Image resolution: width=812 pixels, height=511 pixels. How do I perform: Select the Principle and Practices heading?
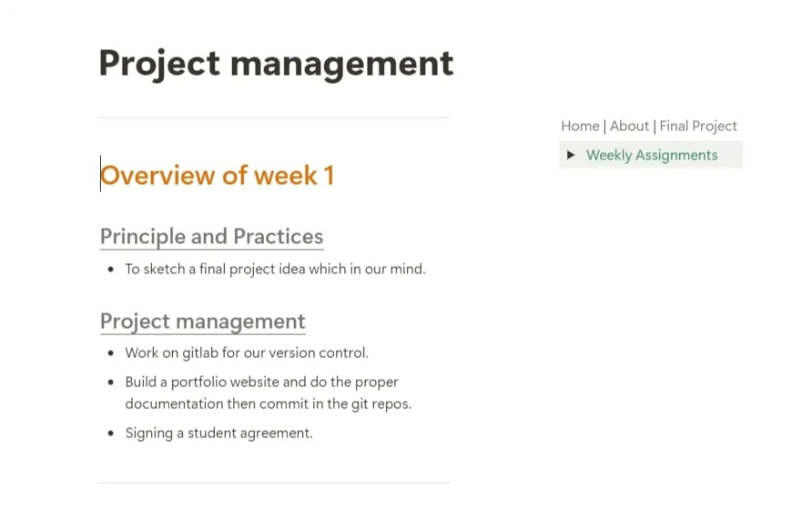coord(212,237)
